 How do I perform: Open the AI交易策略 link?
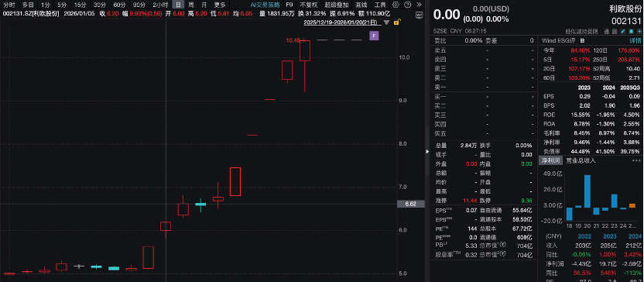(265, 5)
